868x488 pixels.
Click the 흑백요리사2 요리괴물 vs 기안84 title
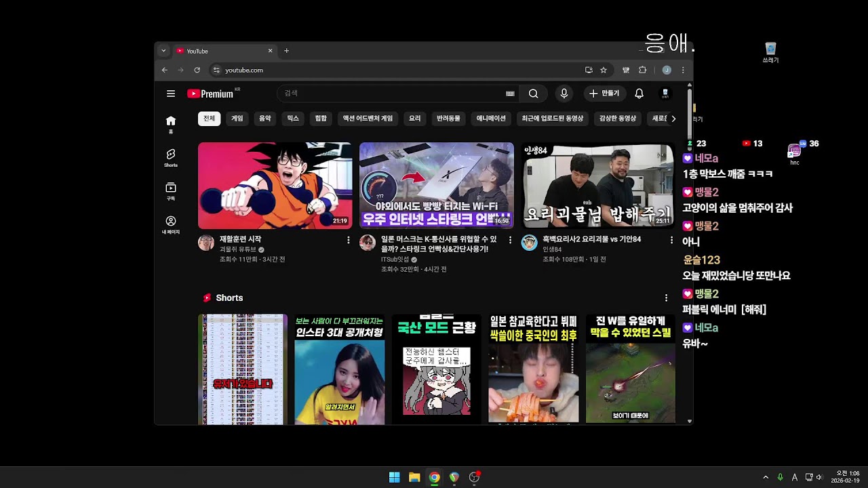coord(591,239)
